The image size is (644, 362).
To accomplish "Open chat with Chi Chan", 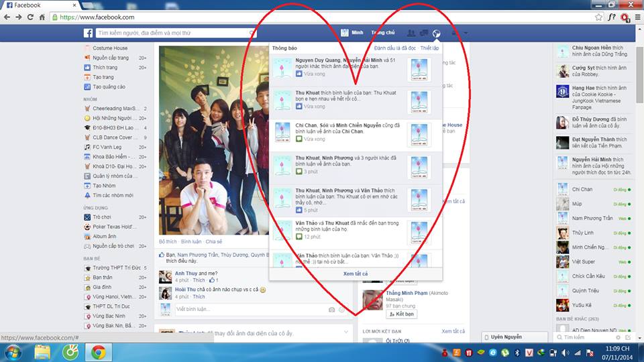I will (594, 189).
